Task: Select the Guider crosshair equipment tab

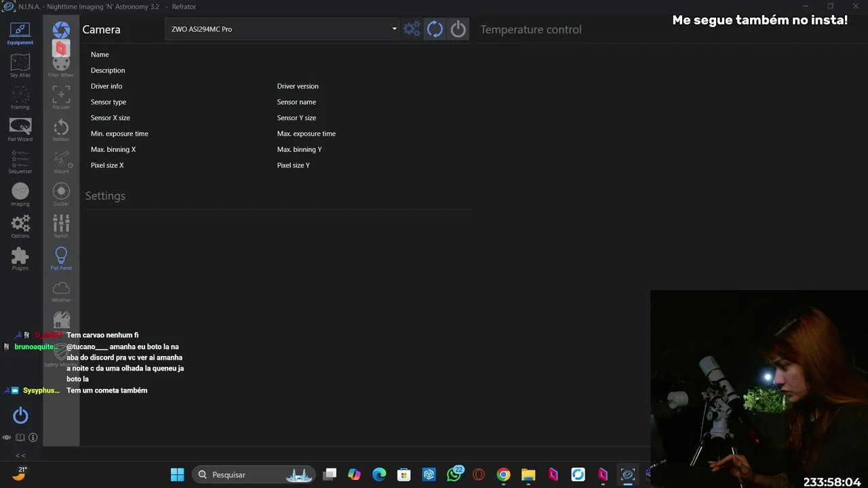Action: point(61,195)
